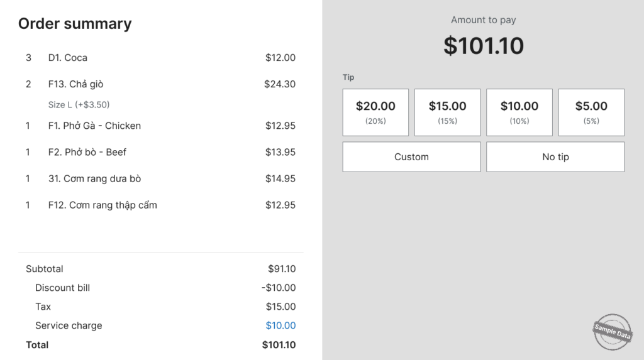Select F1. Phở Gà - Chicken item

pyautogui.click(x=160, y=126)
